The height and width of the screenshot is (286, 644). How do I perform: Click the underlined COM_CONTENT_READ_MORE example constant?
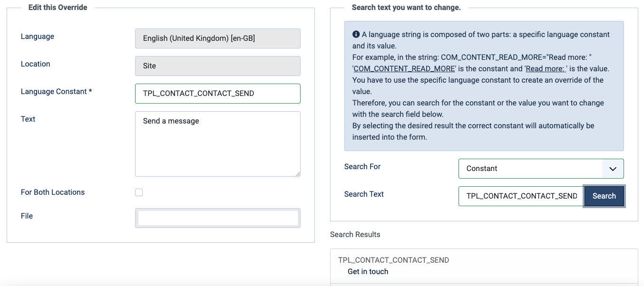click(404, 69)
